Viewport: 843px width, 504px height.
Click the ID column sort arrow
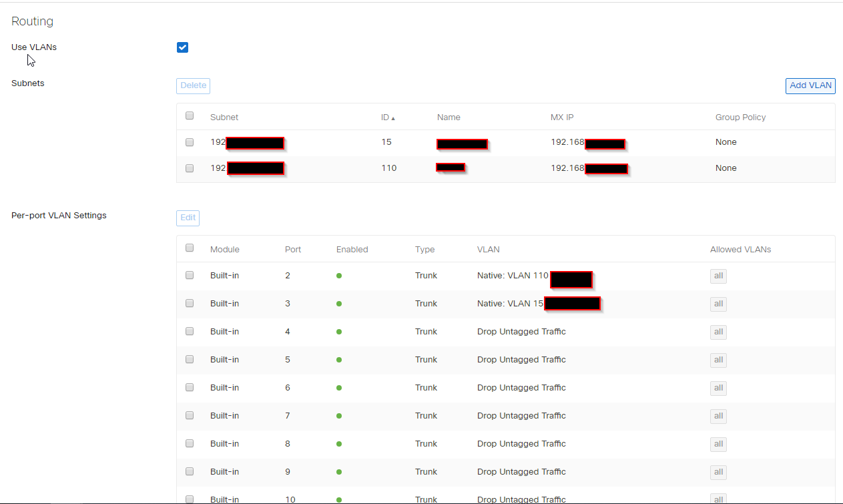coord(394,117)
